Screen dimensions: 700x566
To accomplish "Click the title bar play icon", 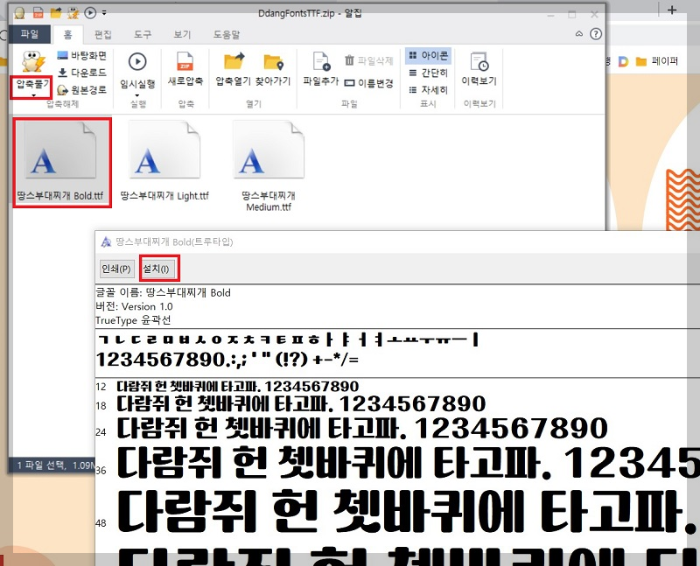I will coord(90,13).
